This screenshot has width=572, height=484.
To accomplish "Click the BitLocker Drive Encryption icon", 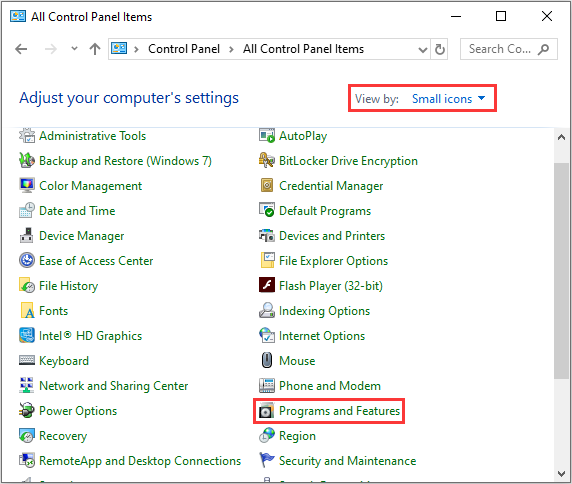I will coord(267,161).
